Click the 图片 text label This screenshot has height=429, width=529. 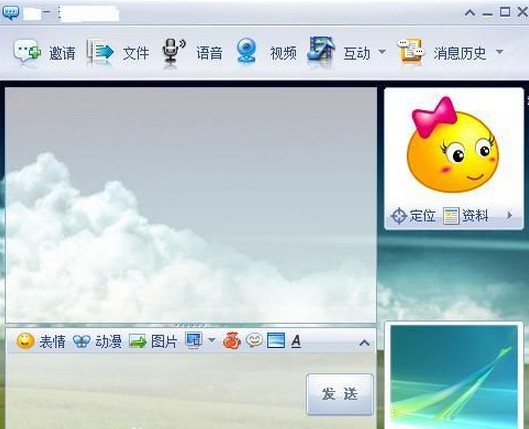point(164,342)
